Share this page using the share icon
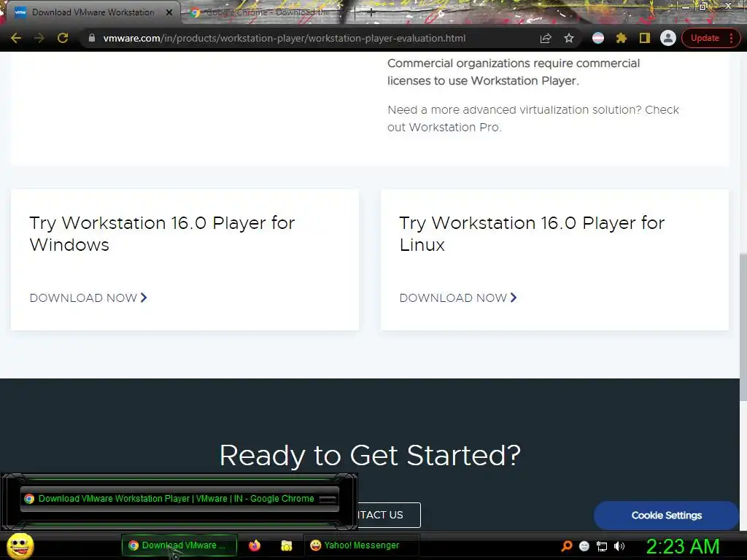The image size is (747, 560). 546,38
